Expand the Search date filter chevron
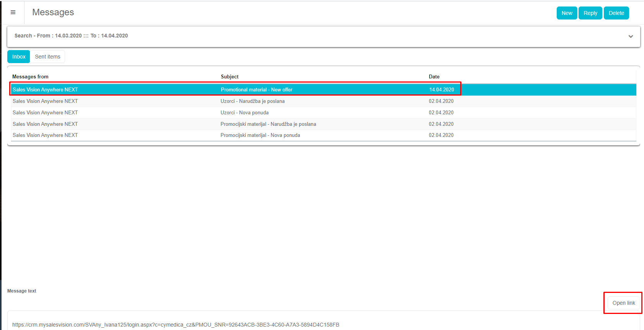This screenshot has width=644, height=330. click(x=630, y=36)
